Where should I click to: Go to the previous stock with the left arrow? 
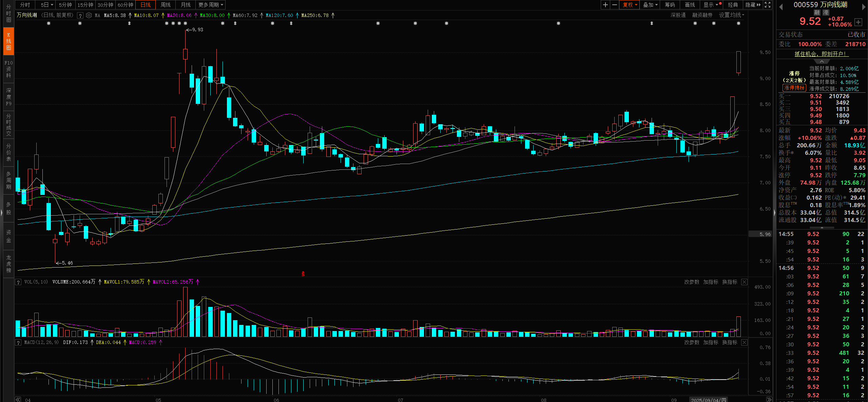780,7
